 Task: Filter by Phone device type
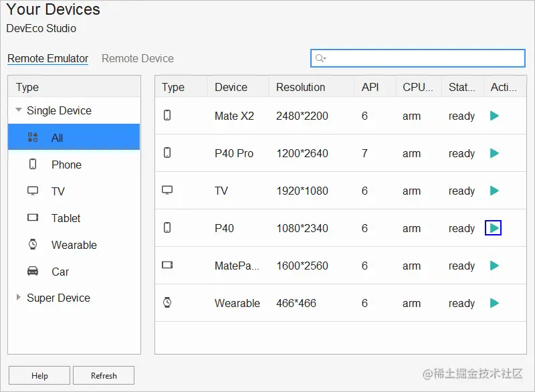click(x=74, y=165)
